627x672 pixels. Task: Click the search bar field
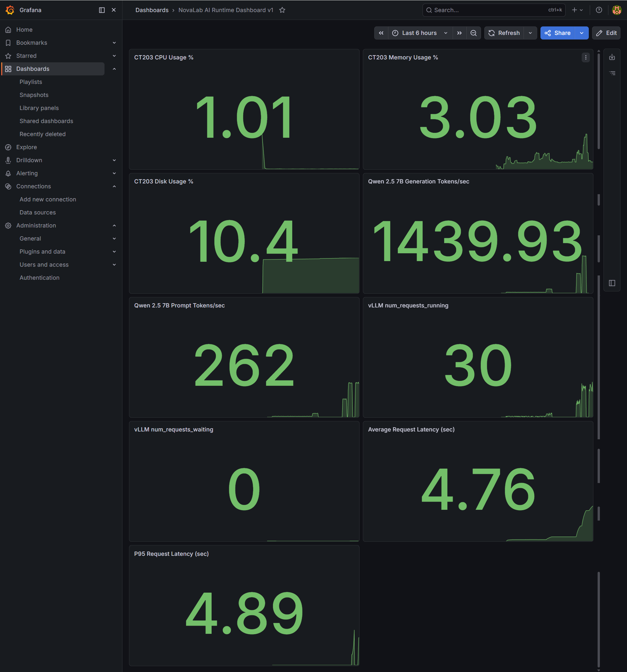(494, 10)
